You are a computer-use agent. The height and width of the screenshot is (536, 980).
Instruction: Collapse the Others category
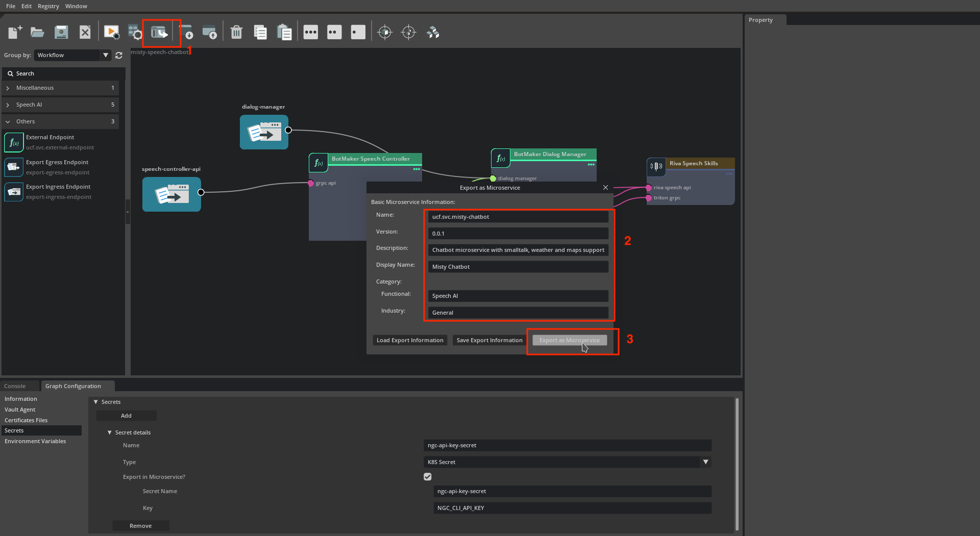(8, 122)
